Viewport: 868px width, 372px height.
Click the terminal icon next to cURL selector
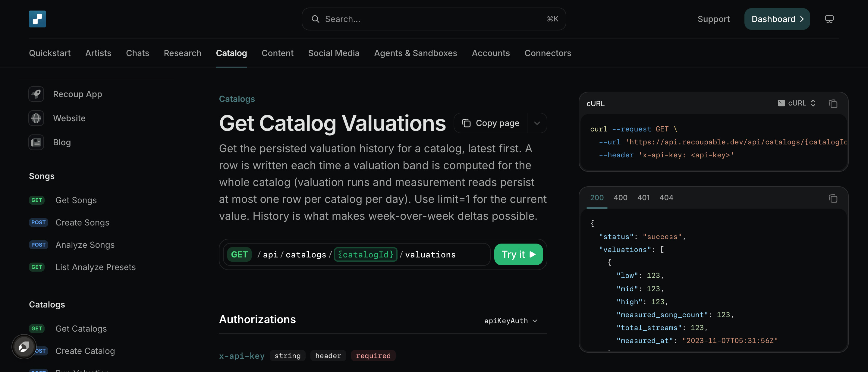click(781, 103)
